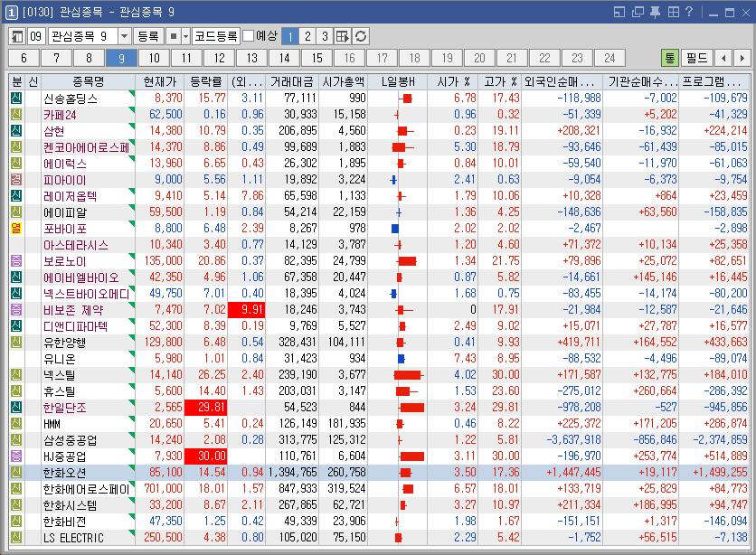Switch to watchlist tab 6

coord(24,58)
